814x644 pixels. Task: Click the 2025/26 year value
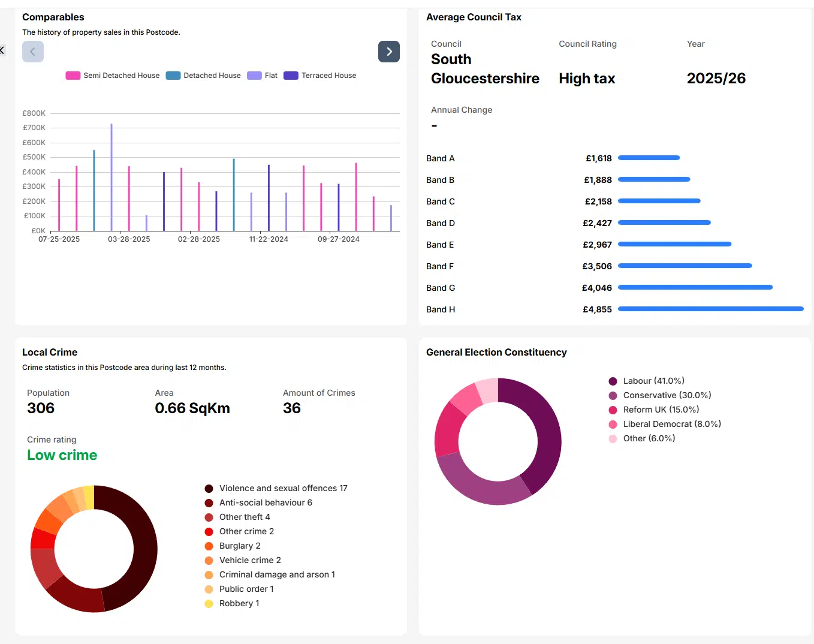(716, 79)
